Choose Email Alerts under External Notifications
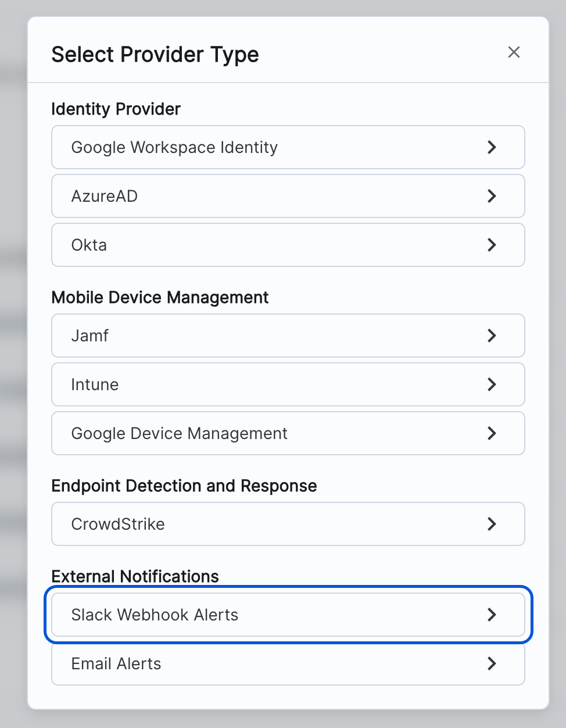This screenshot has height=728, width=566. click(116, 663)
